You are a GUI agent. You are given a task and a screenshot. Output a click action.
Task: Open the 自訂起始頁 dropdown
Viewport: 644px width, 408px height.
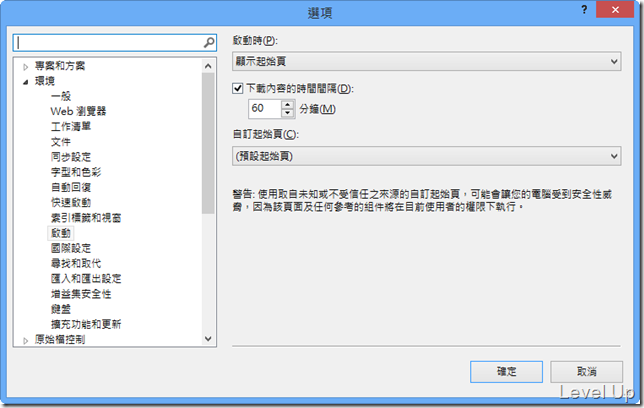(x=426, y=156)
